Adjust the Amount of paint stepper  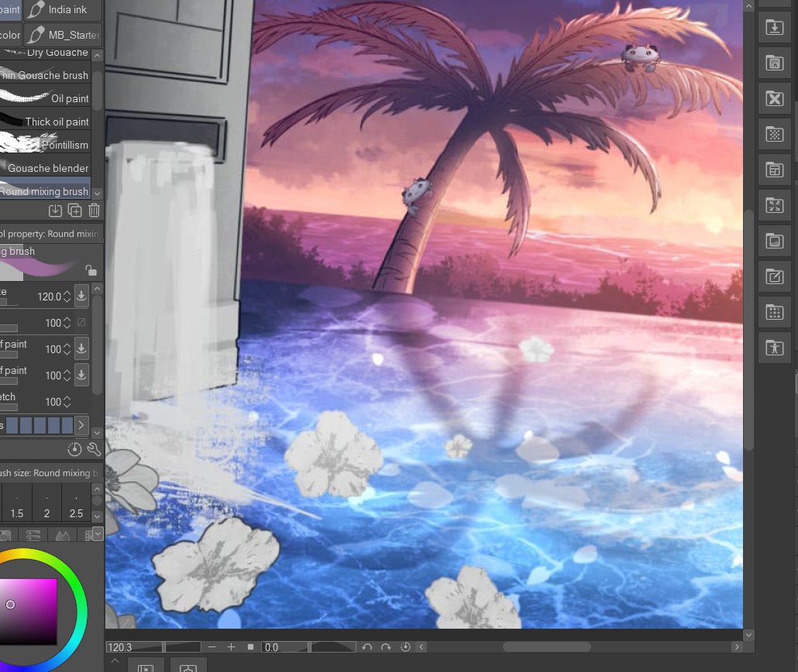[x=67, y=349]
